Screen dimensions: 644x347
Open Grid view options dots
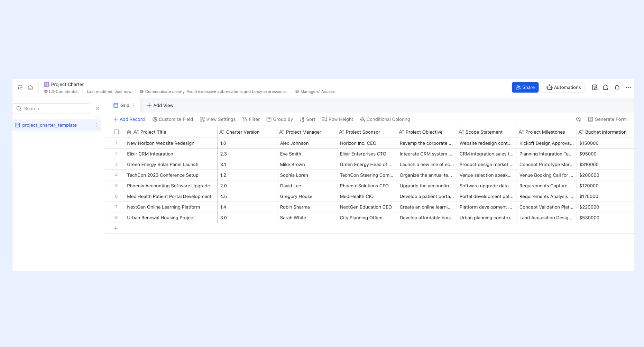point(134,106)
